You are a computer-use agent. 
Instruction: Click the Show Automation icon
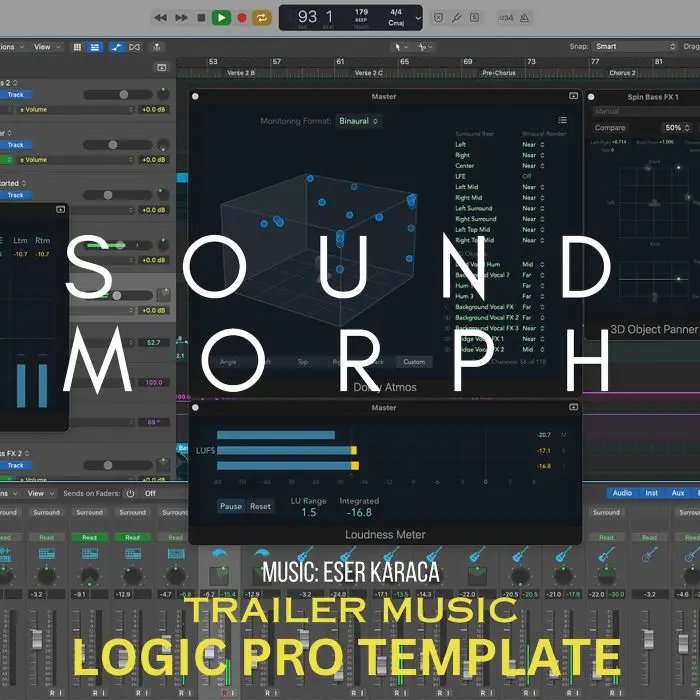(117, 47)
